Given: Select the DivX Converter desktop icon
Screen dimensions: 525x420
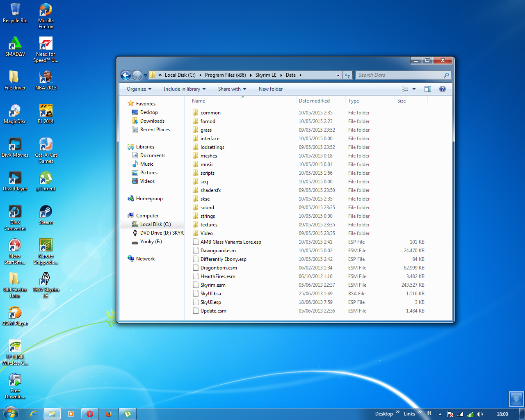Looking at the screenshot, I should (15, 218).
